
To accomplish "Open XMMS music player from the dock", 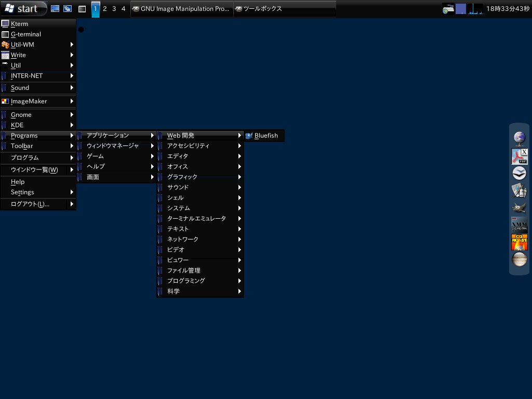I will [x=519, y=225].
